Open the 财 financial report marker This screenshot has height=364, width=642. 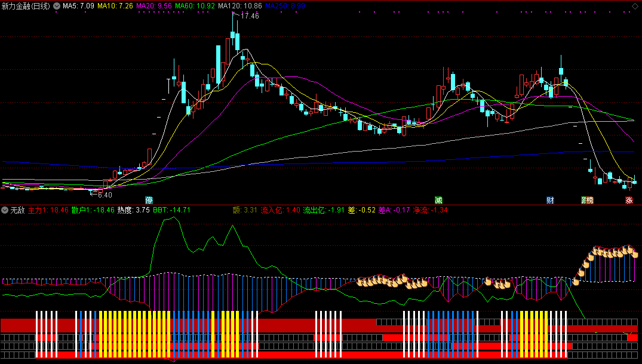pos(550,200)
